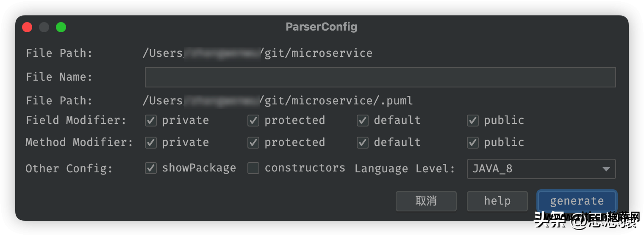Uncheck the Field Modifier private checkbox
The height and width of the screenshot is (236, 644).
[x=151, y=121]
